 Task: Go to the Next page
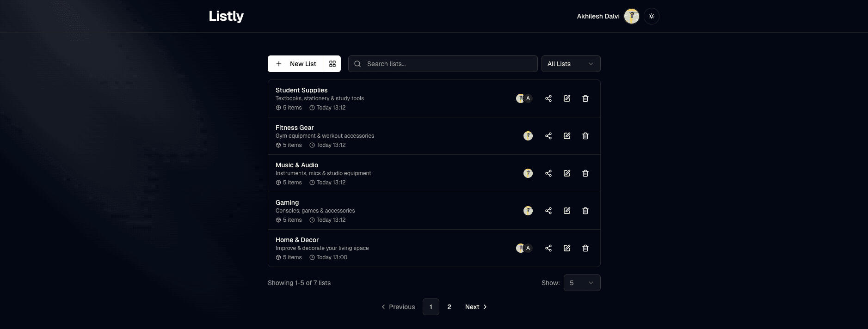tap(475, 306)
